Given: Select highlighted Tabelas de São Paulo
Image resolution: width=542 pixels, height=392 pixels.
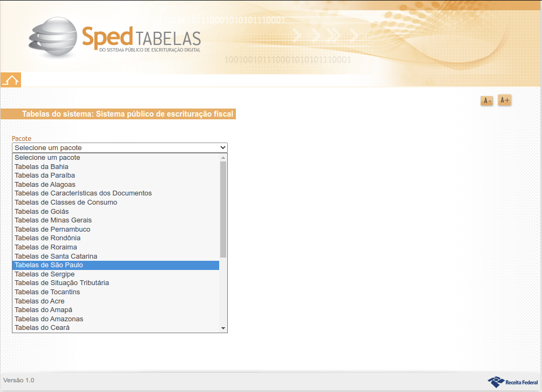Looking at the screenshot, I should [x=116, y=265].
